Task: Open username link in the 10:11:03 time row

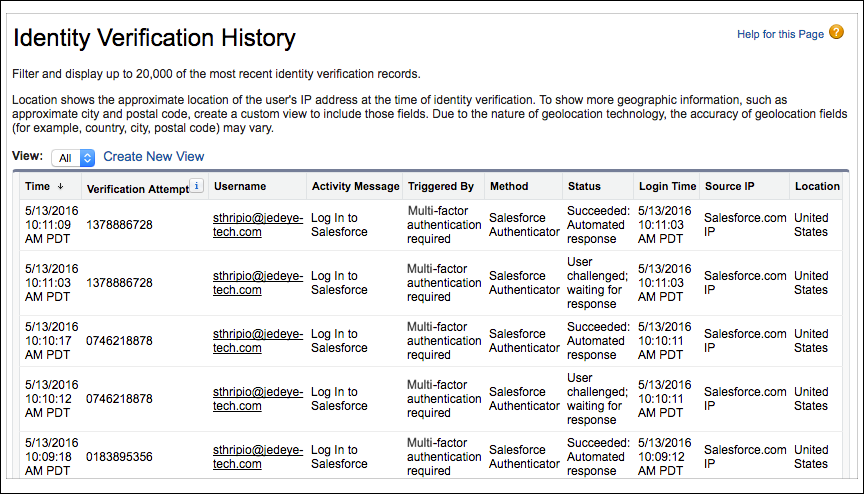Action: point(258,283)
